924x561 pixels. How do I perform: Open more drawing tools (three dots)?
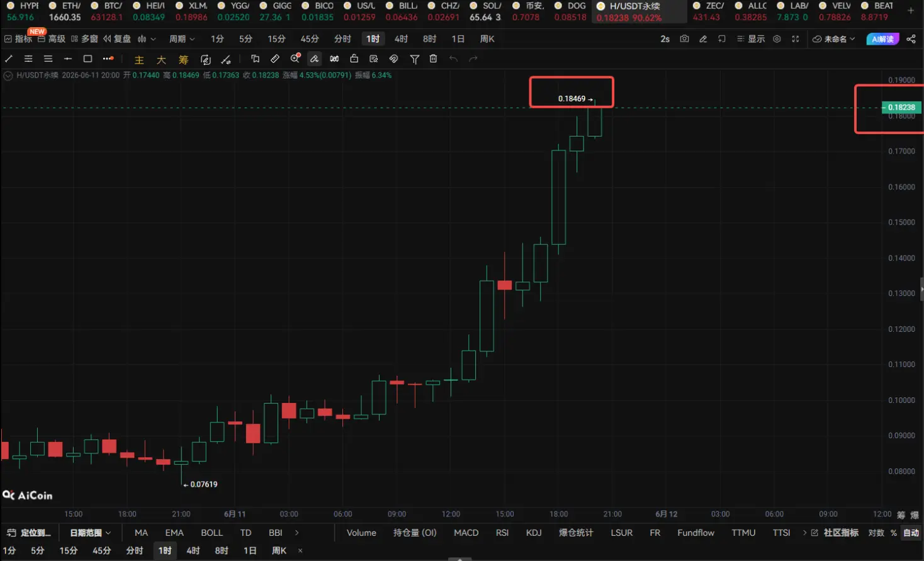108,59
